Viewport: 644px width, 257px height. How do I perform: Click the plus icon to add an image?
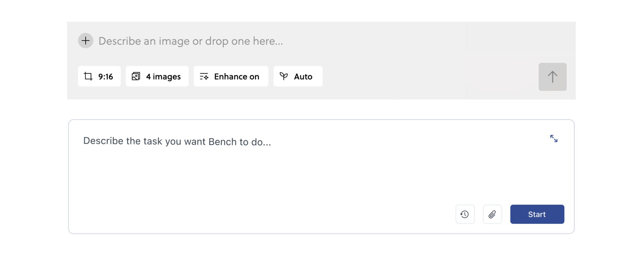(85, 40)
